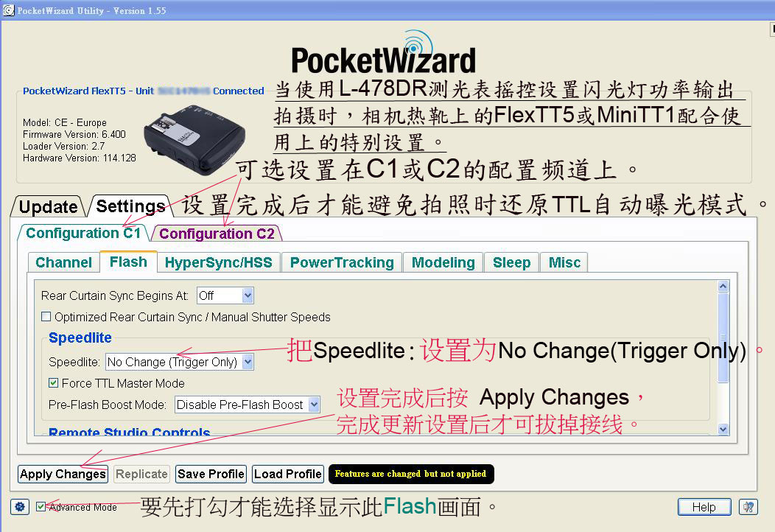Screen dimensions: 775x532
Task: Click the Remote Studio Controls heading
Action: (130, 432)
